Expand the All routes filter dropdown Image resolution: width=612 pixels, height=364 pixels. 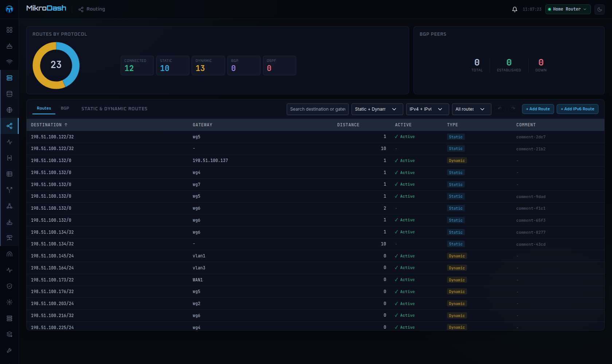tap(471, 109)
